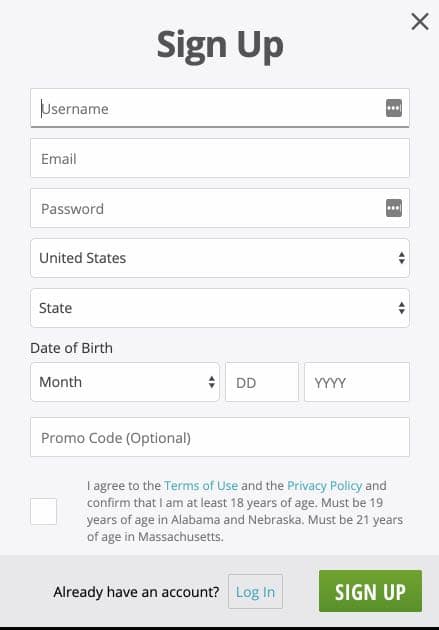Open the country dropdown via its arrows icon

pos(401,258)
